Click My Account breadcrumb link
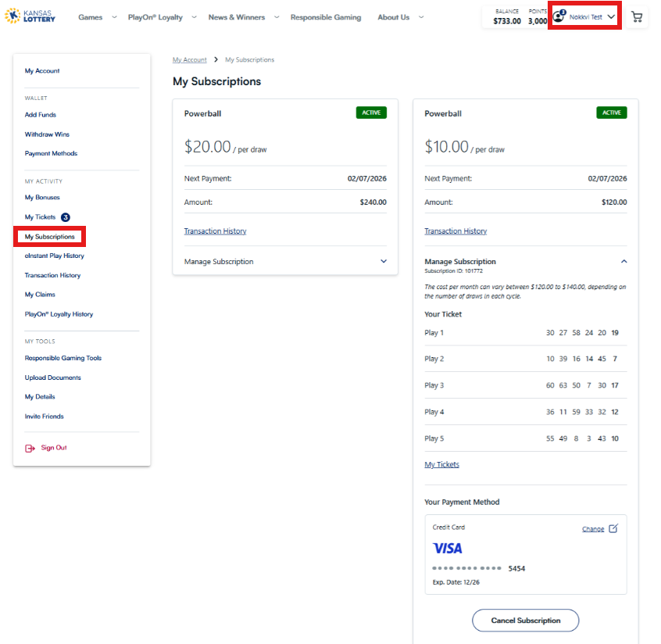This screenshot has width=661, height=644. (190, 60)
